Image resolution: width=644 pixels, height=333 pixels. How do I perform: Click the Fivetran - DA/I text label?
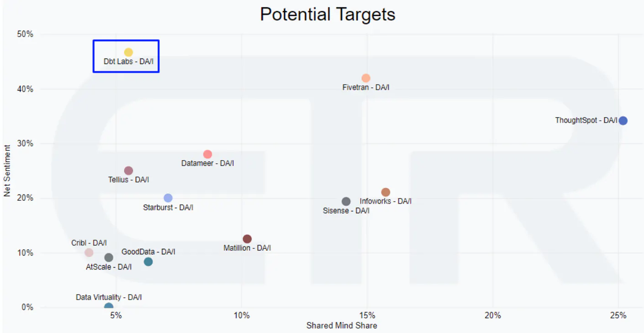[366, 87]
